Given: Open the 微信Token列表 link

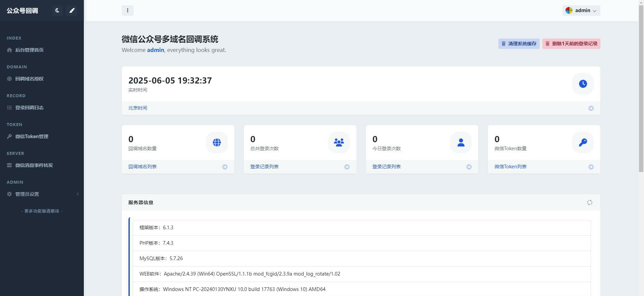Looking at the screenshot, I should click(x=510, y=167).
